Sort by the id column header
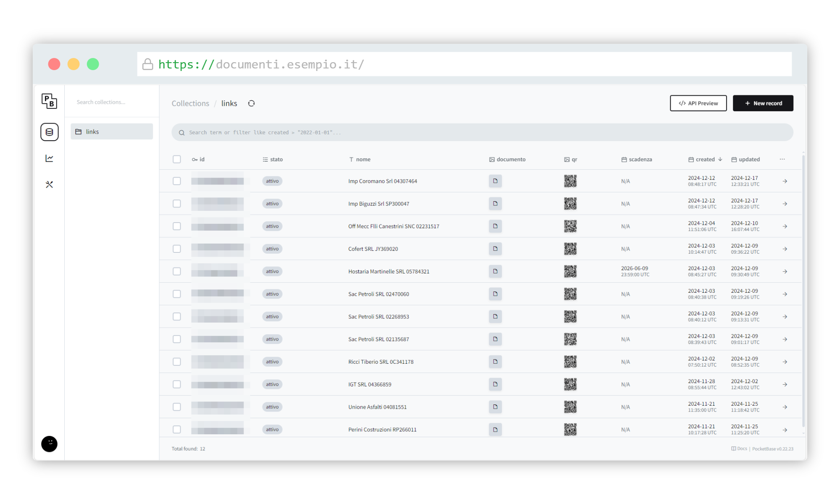Image resolution: width=840 pixels, height=504 pixels. click(x=198, y=159)
